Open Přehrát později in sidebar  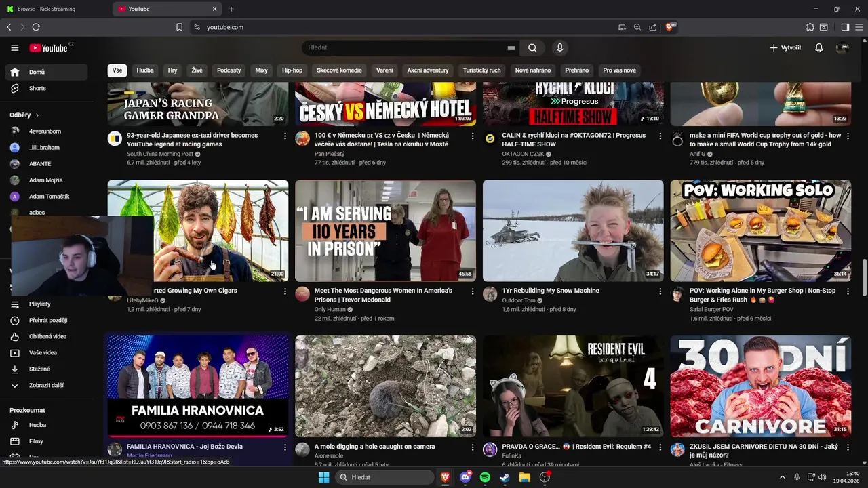coord(47,321)
